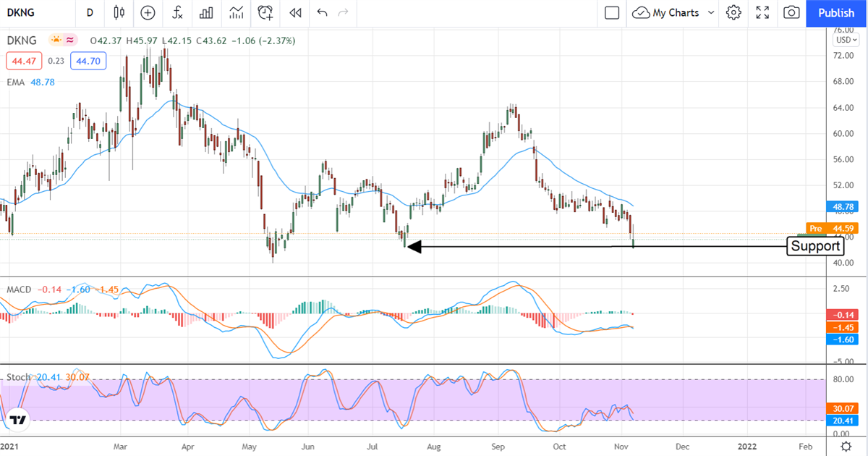868x456 pixels.
Task: Select the Stoch indicator legend label
Action: point(19,377)
